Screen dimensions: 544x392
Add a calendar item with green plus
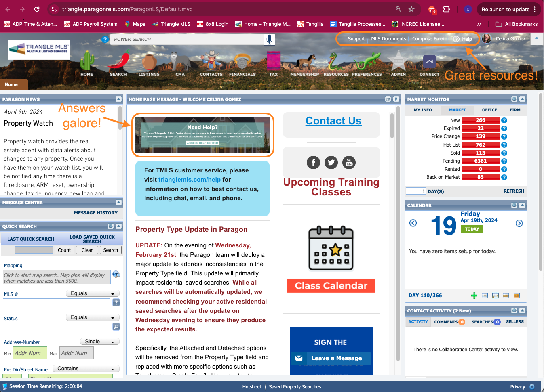pos(474,296)
